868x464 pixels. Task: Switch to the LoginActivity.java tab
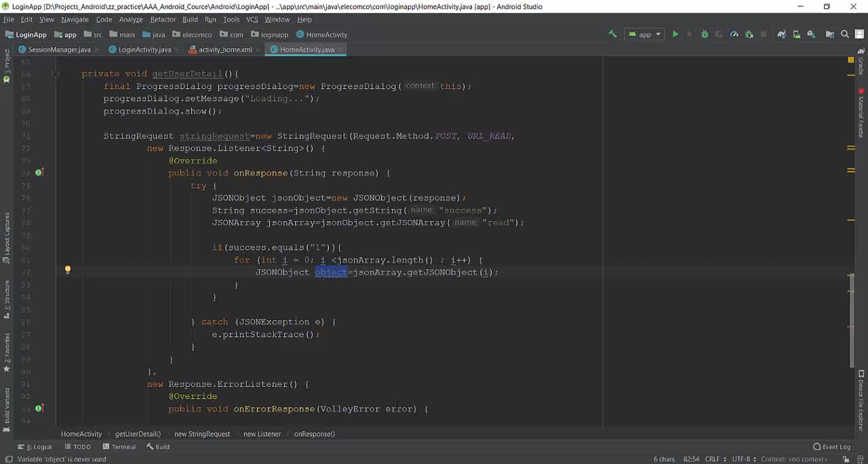coord(144,50)
